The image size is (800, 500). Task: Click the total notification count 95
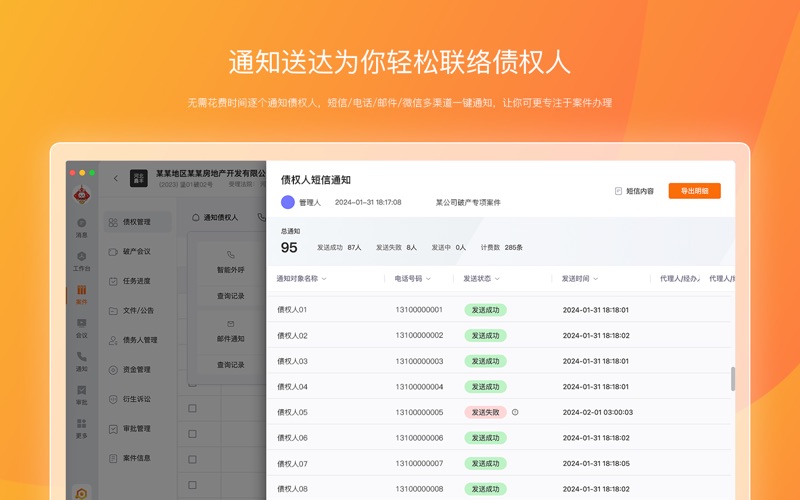289,247
